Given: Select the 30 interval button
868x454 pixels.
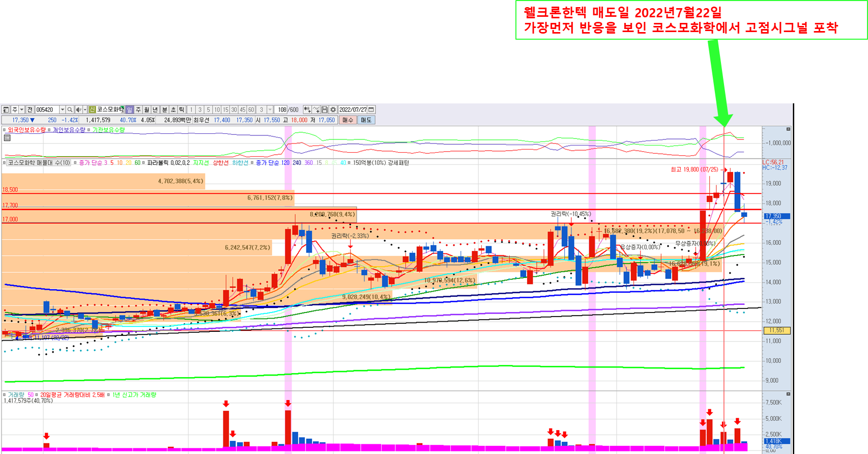Looking at the screenshot, I should (234, 109).
